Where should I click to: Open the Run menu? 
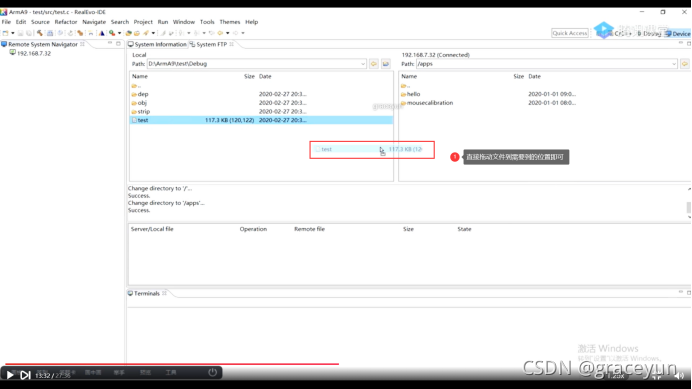click(163, 22)
